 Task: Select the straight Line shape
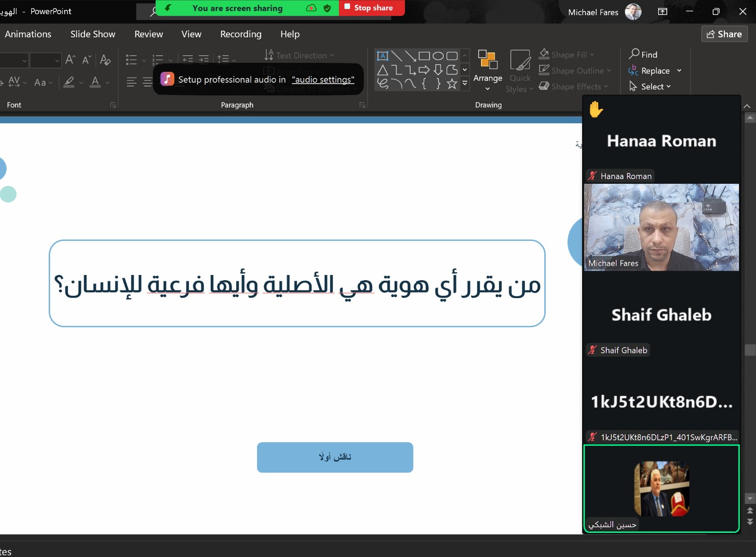396,56
